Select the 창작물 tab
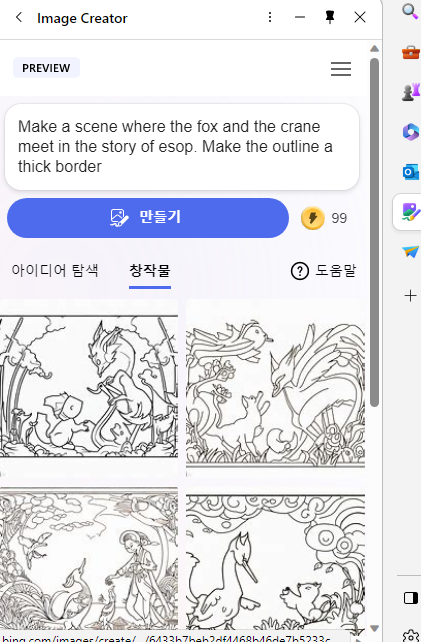The width and height of the screenshot is (421, 642). [x=150, y=271]
